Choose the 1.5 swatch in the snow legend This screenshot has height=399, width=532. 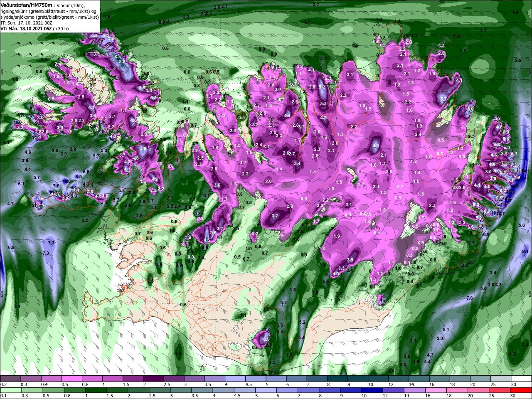click(x=133, y=379)
